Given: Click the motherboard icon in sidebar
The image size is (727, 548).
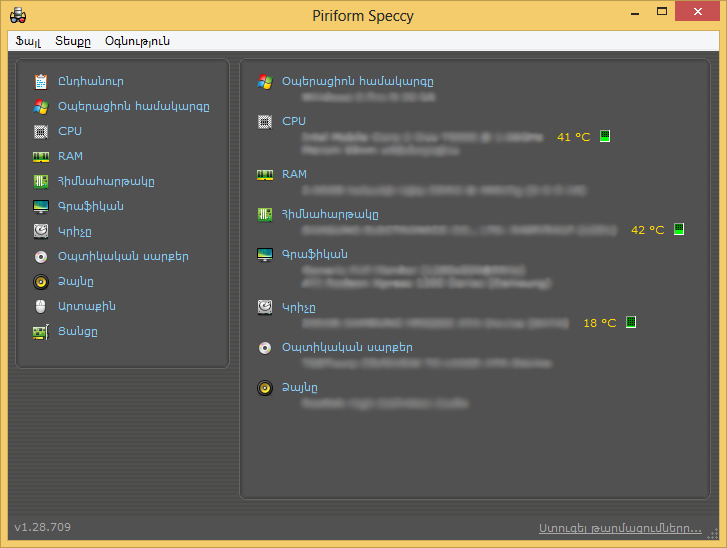Looking at the screenshot, I should 41,181.
